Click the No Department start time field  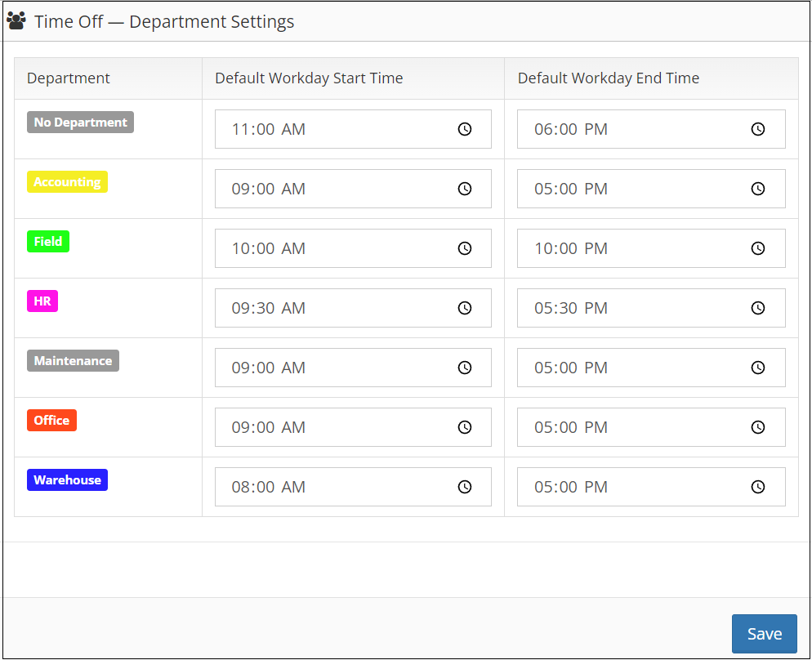[343, 129]
